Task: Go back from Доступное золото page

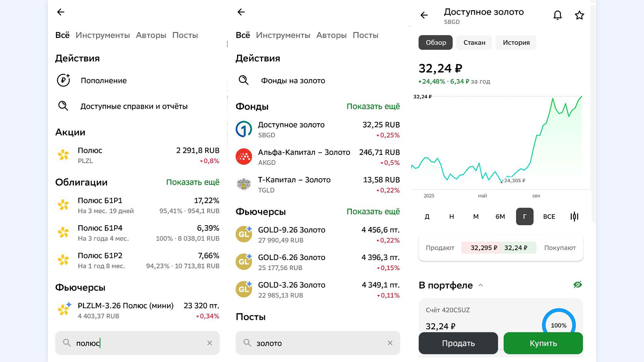Action: (424, 15)
